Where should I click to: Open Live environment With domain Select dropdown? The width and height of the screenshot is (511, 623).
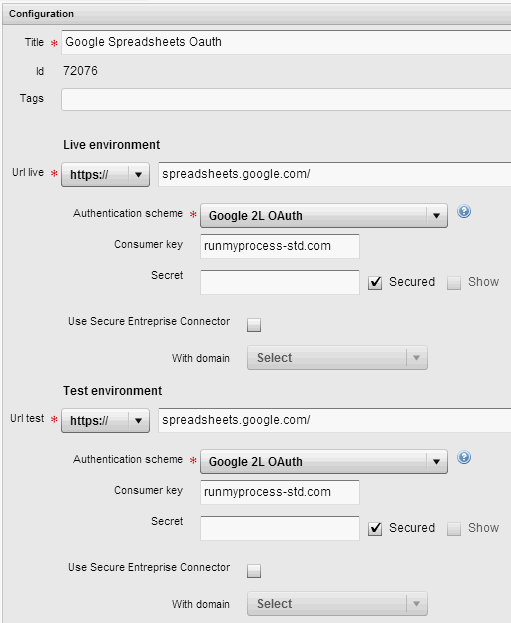tap(337, 358)
